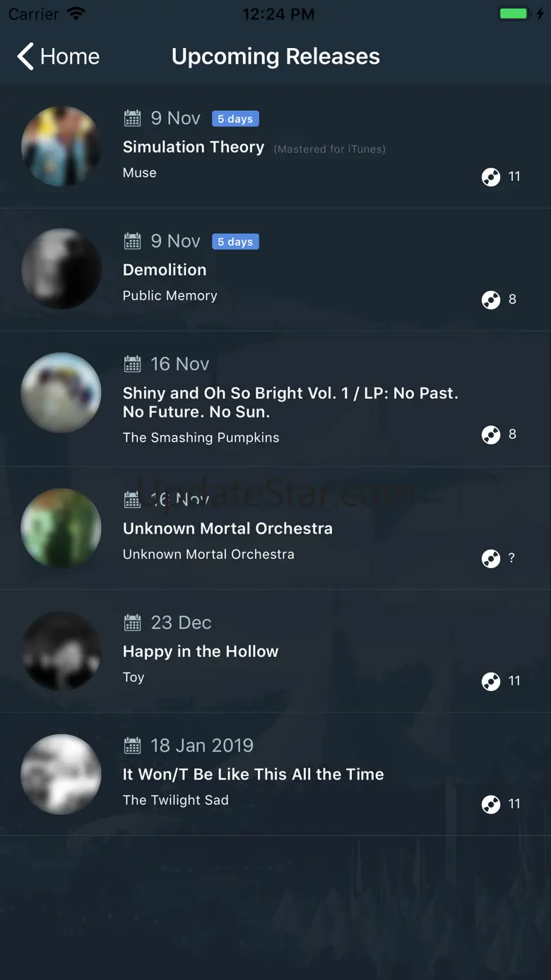Viewport: 551px width, 980px height.
Task: Open It Won/T Be Like This All the Time
Action: click(254, 774)
